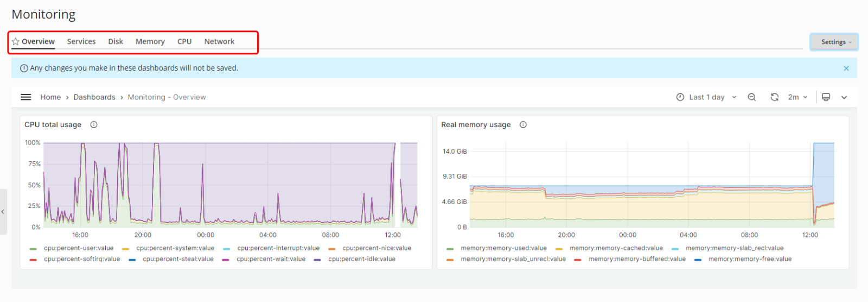Click the display view mode monitor icon
868x302 pixels.
coord(826,97)
